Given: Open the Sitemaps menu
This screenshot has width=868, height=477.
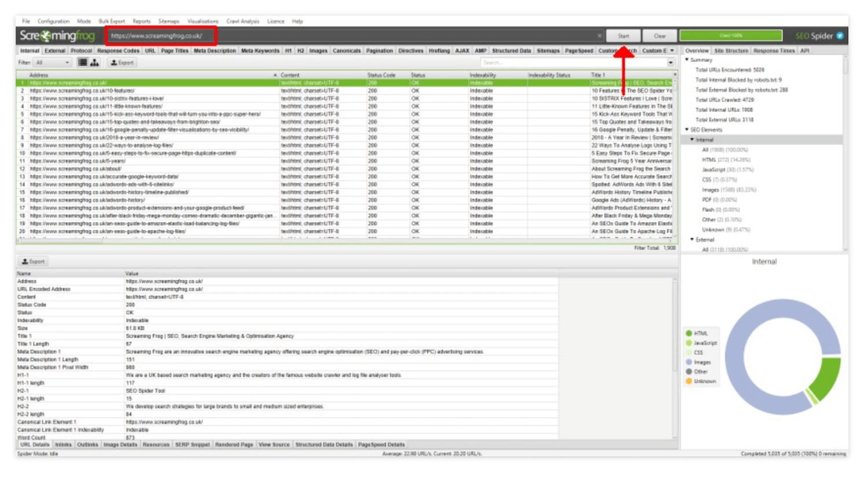Looking at the screenshot, I should [168, 21].
